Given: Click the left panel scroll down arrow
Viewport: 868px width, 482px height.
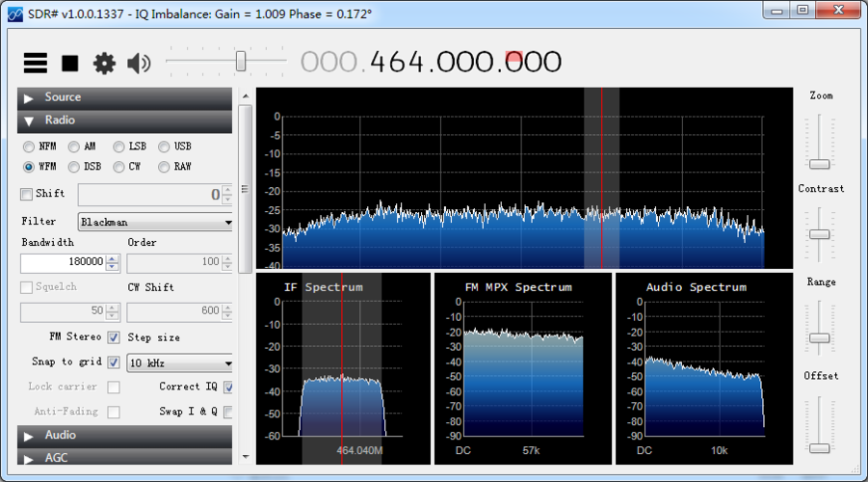Looking at the screenshot, I should (246, 457).
